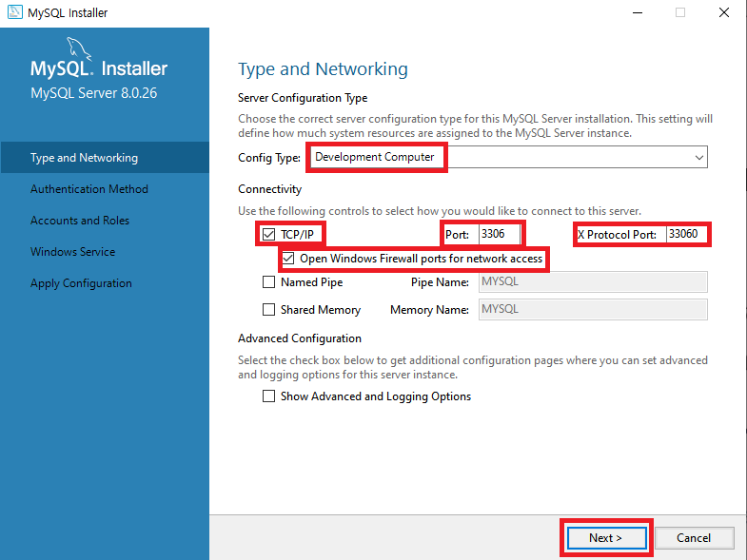Image resolution: width=747 pixels, height=560 pixels.
Task: Click the 'Connectivity' section label
Action: pyautogui.click(x=269, y=189)
